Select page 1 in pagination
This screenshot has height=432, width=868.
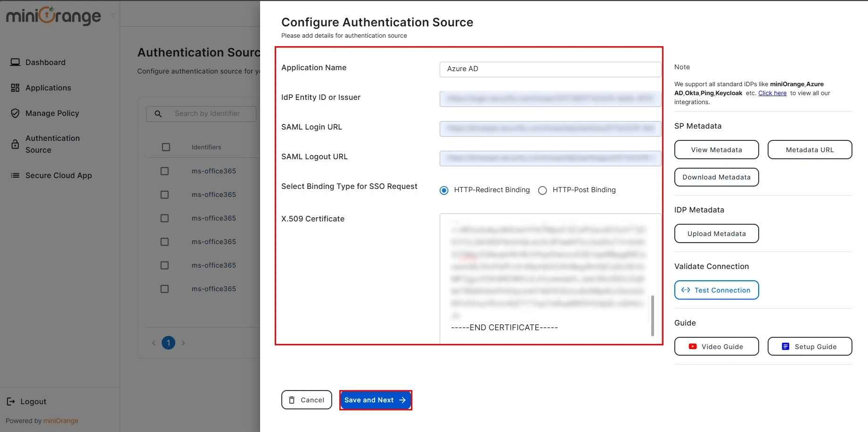tap(168, 342)
